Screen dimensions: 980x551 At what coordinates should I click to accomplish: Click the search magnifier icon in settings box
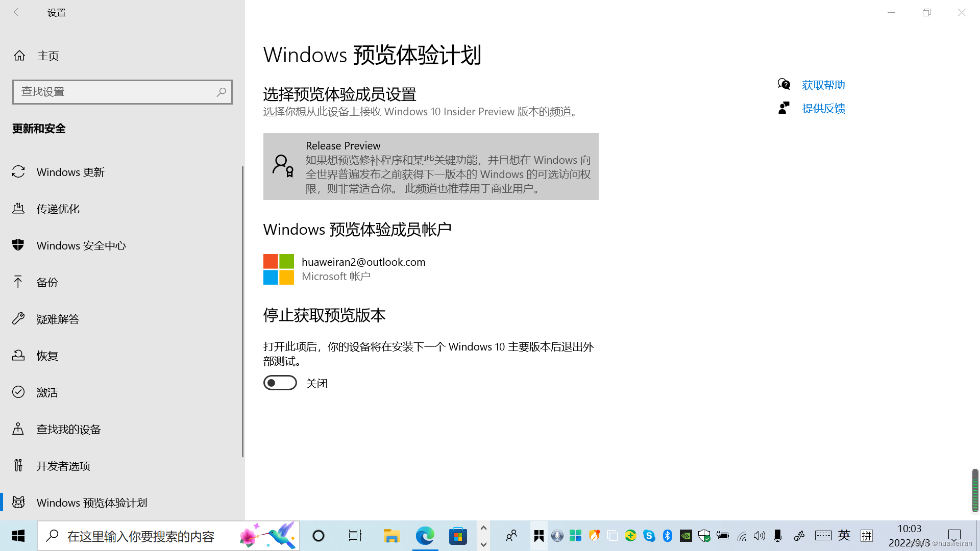point(221,92)
